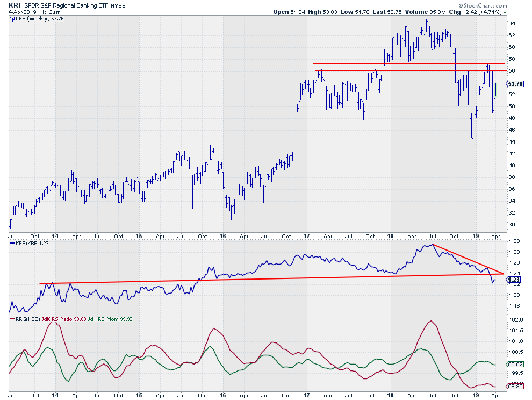Click the 1.30 ratio-axis label
This screenshot has width=532, height=400.
click(x=514, y=241)
